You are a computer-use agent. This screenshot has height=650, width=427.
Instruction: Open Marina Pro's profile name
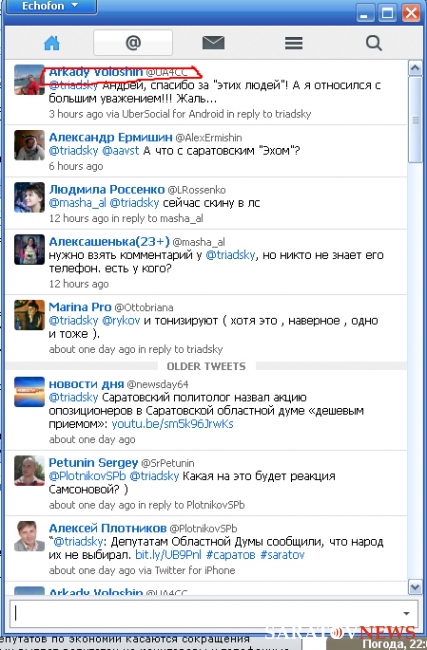pyautogui.click(x=80, y=307)
